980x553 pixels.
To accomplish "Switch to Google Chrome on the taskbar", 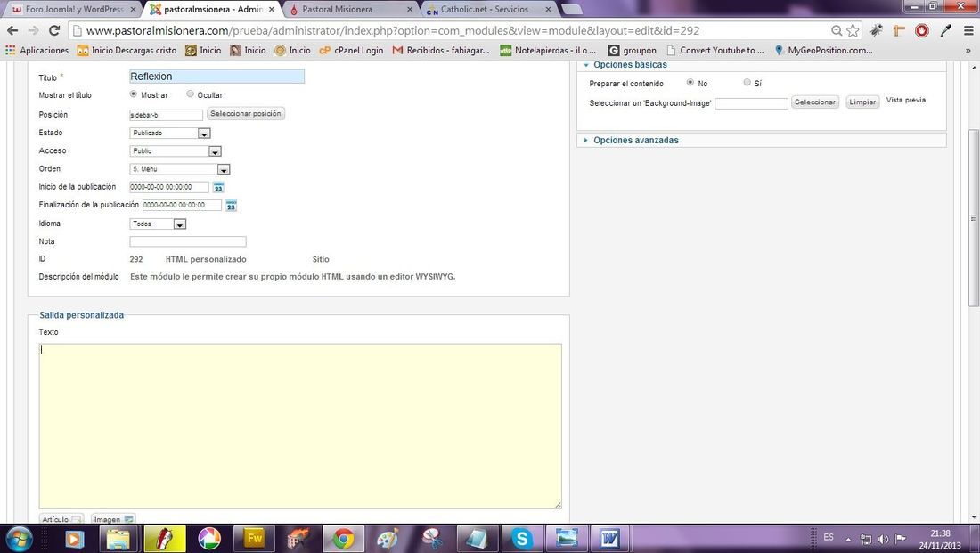I will click(342, 539).
